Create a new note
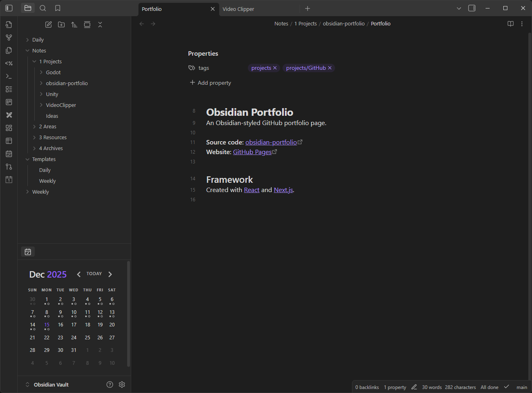 tap(48, 24)
